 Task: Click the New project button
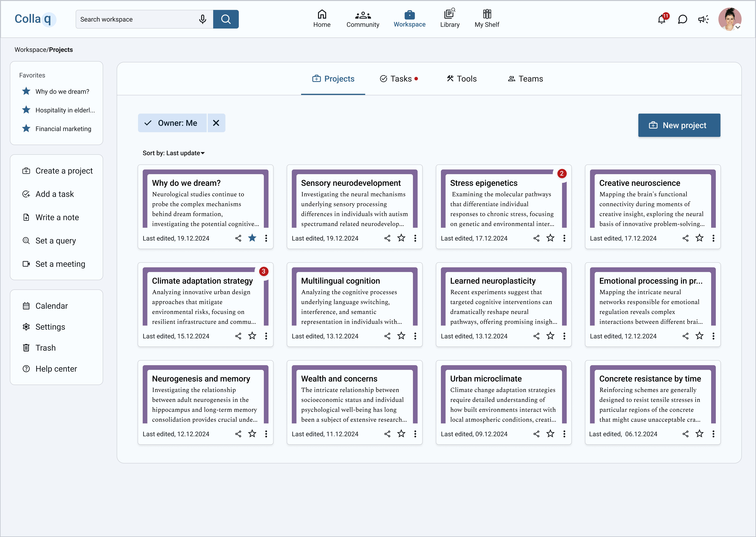click(679, 125)
